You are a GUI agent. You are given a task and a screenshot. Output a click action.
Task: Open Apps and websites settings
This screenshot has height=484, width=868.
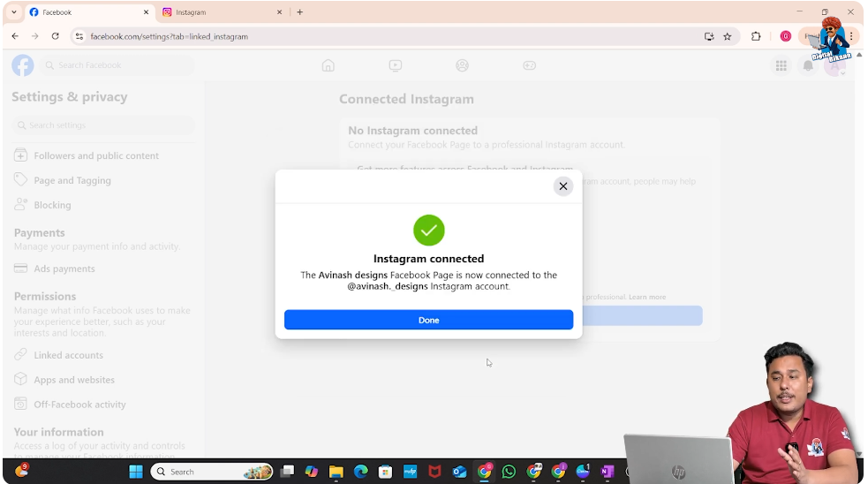pyautogui.click(x=103, y=380)
